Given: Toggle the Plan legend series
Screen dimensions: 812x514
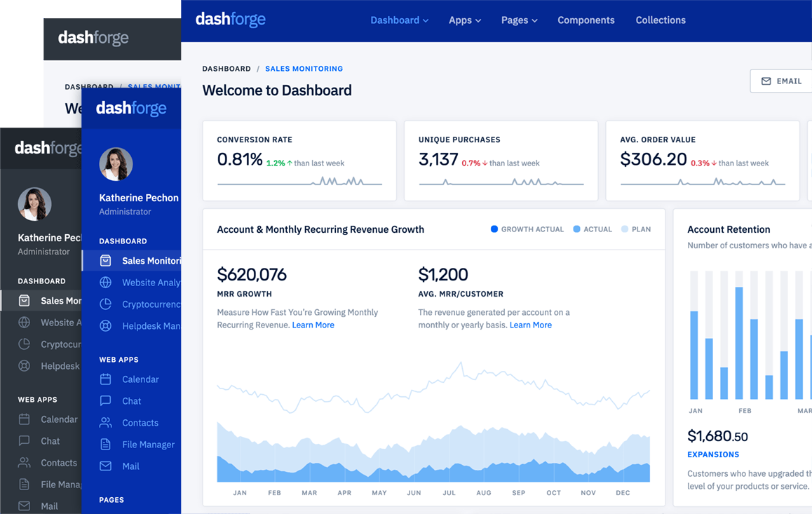Looking at the screenshot, I should pos(636,229).
